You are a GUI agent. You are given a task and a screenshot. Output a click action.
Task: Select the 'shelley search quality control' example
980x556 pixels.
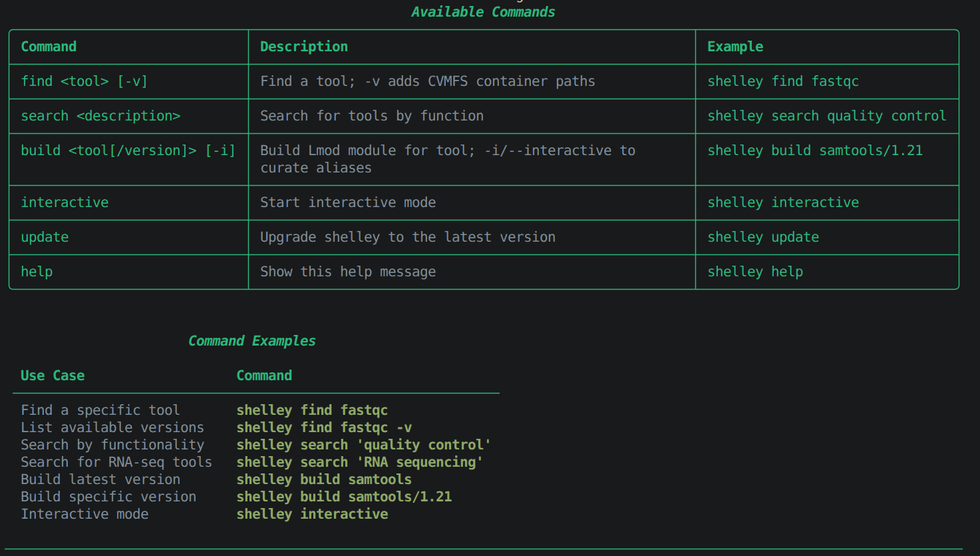(x=826, y=116)
